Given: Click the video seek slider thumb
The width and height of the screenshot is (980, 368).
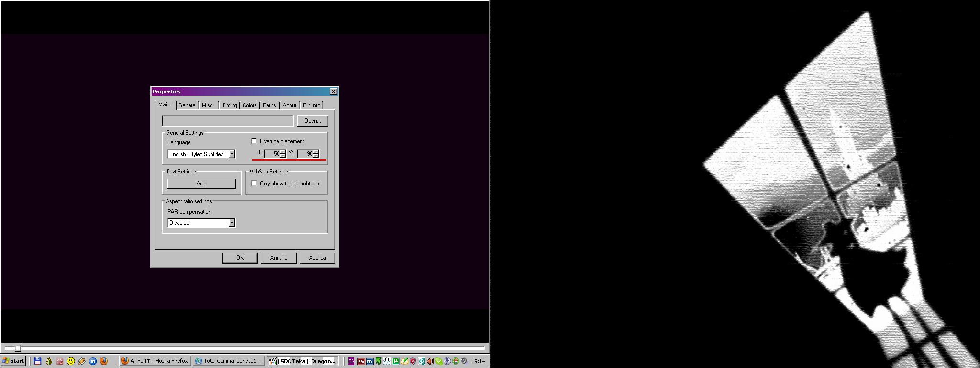Looking at the screenshot, I should [18, 348].
